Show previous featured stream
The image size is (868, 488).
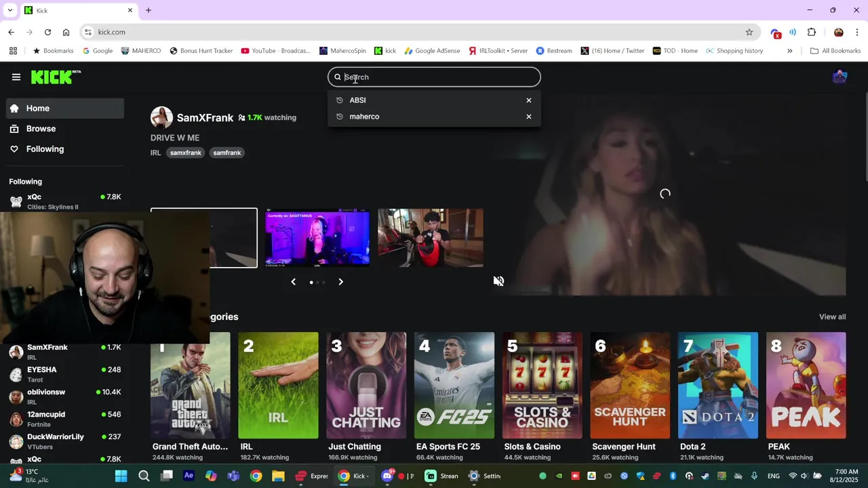[293, 282]
